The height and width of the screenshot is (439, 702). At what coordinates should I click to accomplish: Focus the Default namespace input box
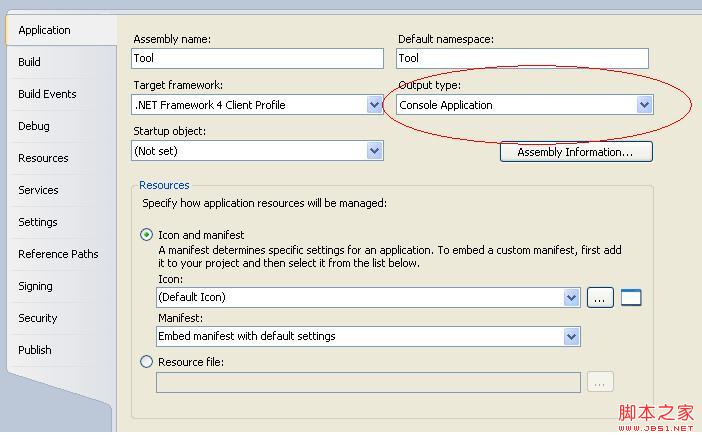(522, 58)
